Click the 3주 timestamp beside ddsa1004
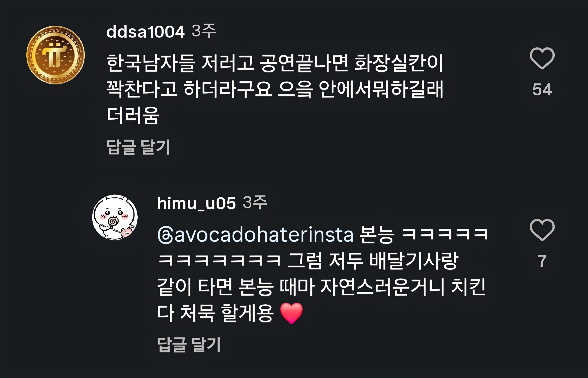This screenshot has height=378, width=588. tap(204, 31)
